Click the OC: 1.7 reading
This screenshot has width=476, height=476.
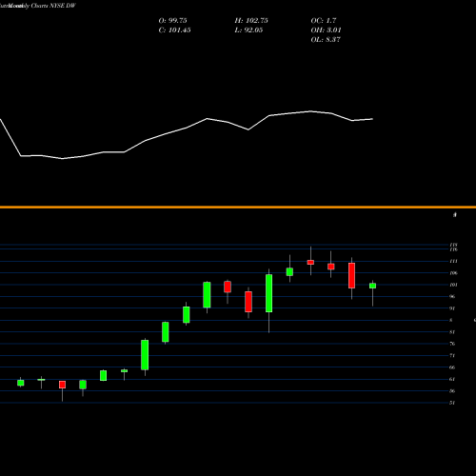point(324,21)
